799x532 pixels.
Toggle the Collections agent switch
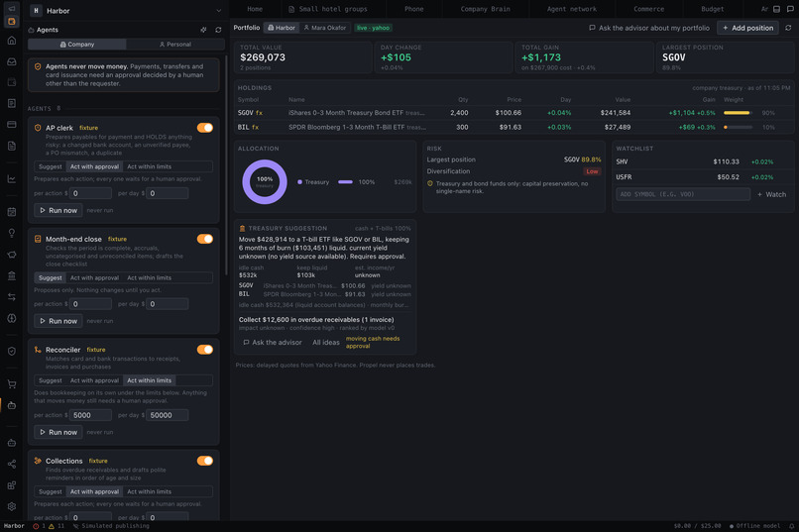coord(205,461)
